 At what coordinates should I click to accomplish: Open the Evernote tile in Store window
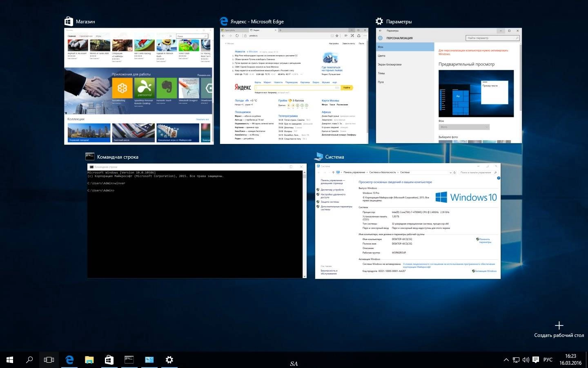click(167, 88)
